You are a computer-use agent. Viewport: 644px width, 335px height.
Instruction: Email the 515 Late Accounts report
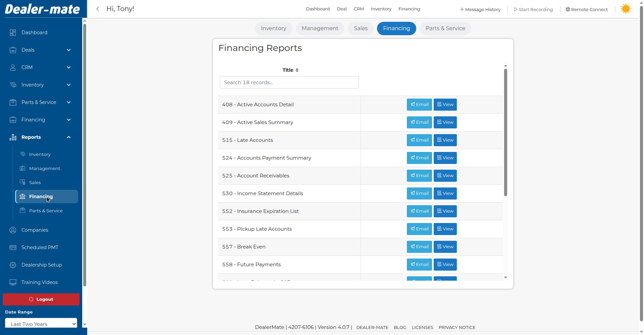(419, 140)
